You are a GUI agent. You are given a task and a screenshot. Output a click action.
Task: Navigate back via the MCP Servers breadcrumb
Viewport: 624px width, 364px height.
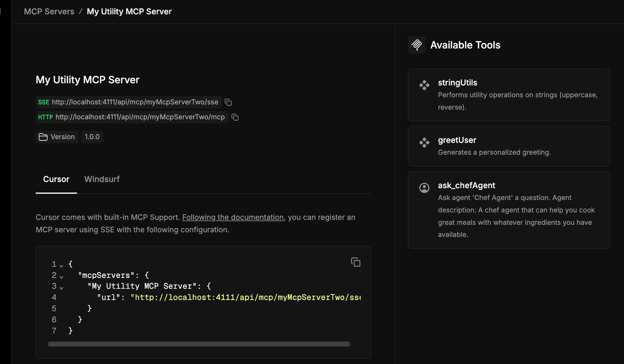pos(49,11)
